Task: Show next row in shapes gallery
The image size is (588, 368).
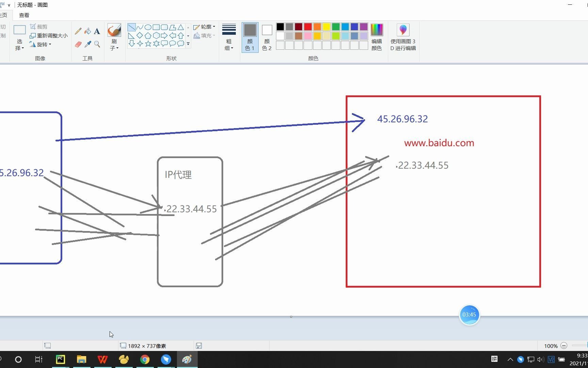Action: [188, 35]
